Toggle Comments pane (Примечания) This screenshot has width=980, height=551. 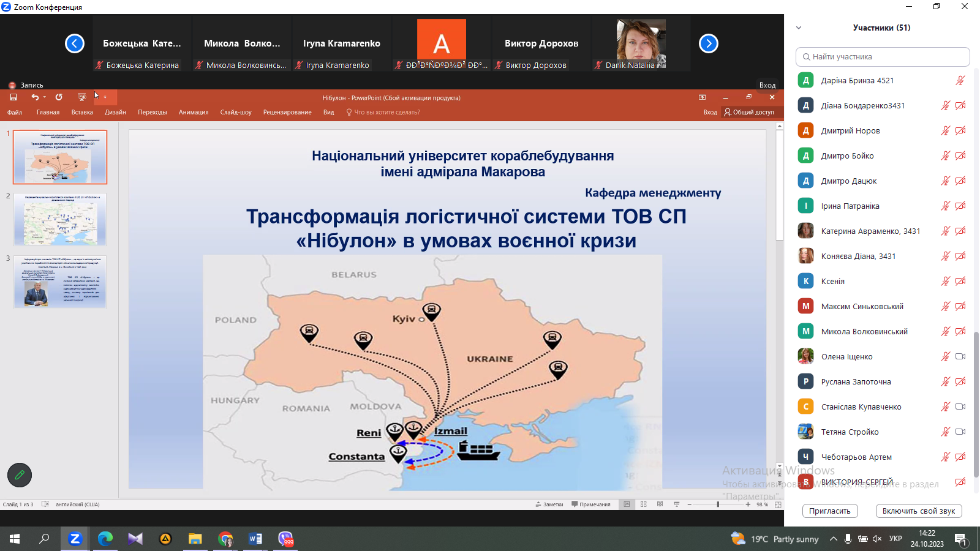coord(591,504)
